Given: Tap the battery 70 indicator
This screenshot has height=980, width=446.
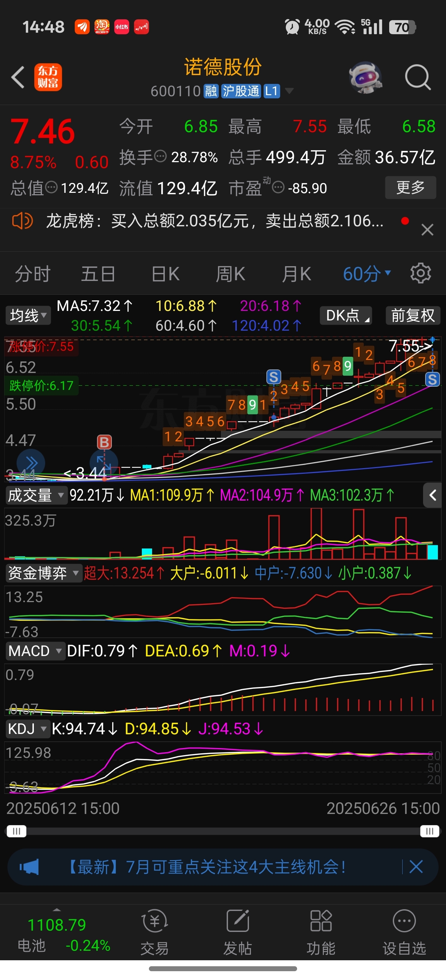Looking at the screenshot, I should pyautogui.click(x=403, y=27).
